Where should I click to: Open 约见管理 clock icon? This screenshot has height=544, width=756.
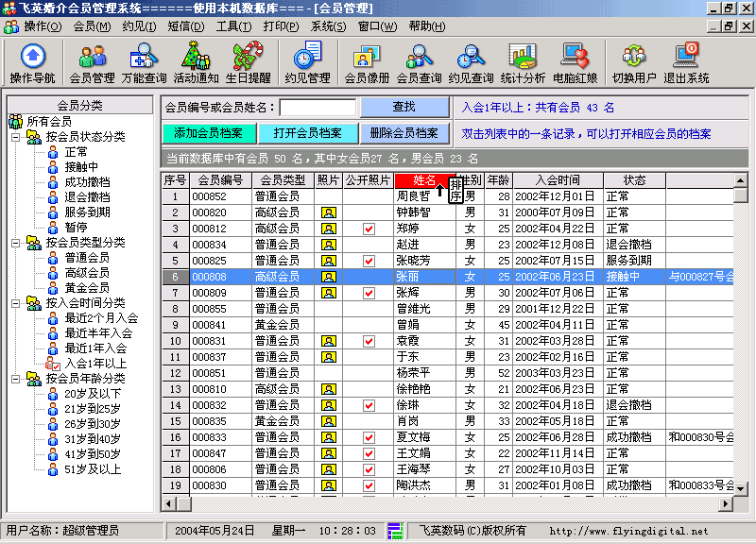point(307,62)
